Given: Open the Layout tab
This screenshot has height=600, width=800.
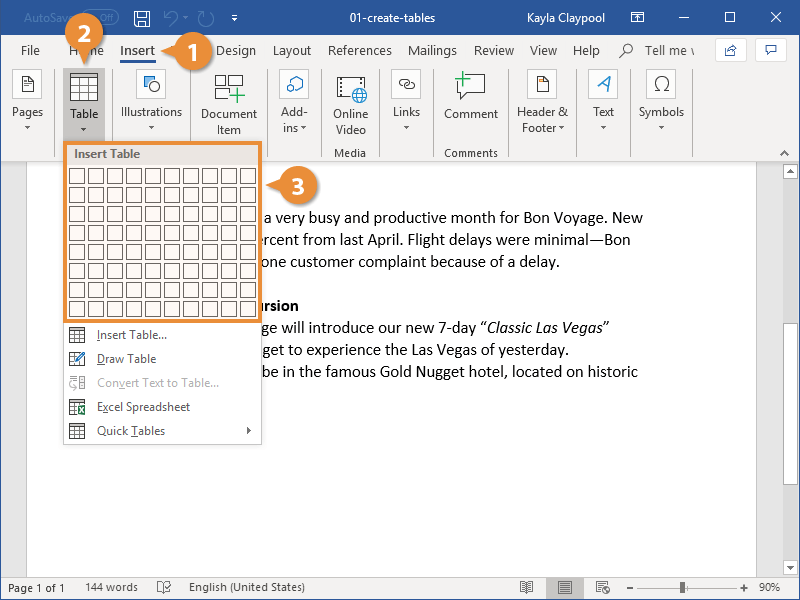Looking at the screenshot, I should [x=292, y=51].
